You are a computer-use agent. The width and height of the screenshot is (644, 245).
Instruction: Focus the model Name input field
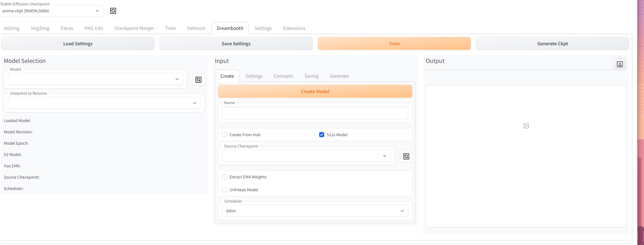pos(315,113)
